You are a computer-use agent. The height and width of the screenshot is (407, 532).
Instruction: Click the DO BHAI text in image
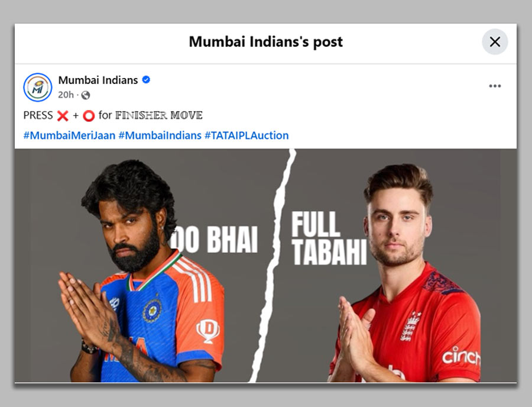(215, 240)
